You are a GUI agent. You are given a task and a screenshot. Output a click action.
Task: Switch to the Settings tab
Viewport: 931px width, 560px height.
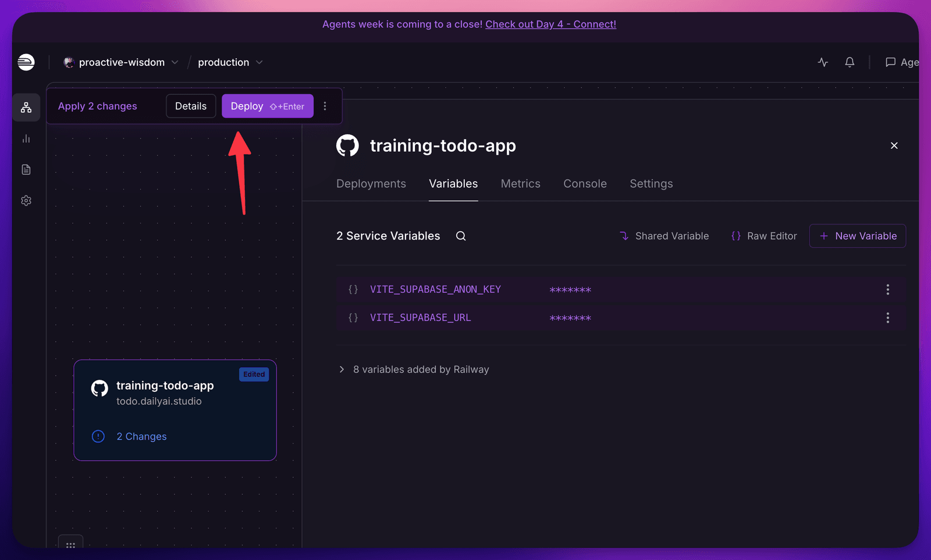pyautogui.click(x=651, y=184)
